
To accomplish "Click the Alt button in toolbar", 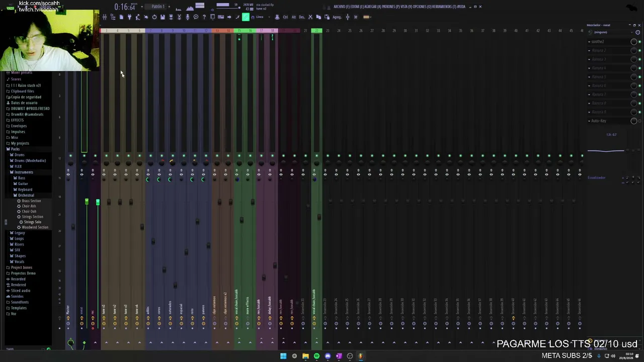I will click(294, 17).
